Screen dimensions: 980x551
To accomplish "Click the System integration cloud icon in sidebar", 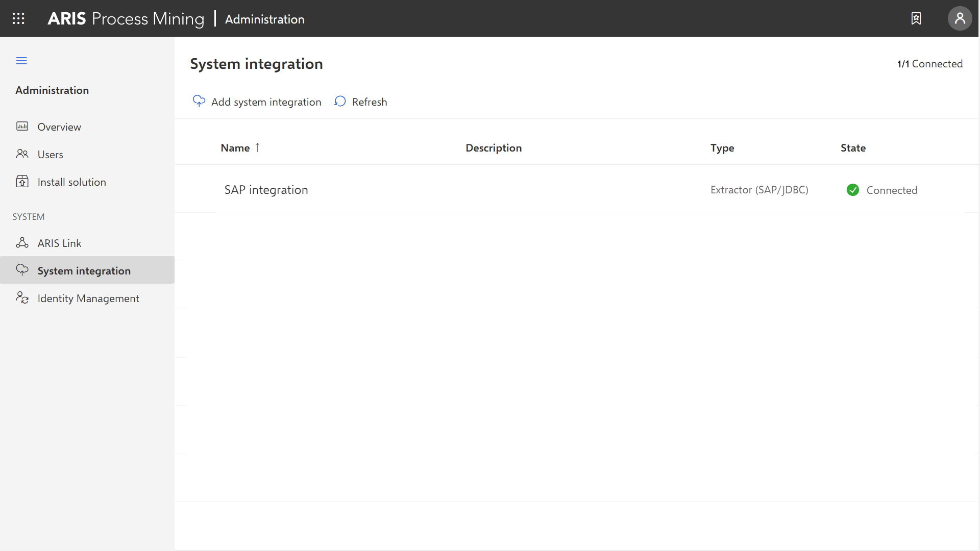I will pyautogui.click(x=22, y=270).
